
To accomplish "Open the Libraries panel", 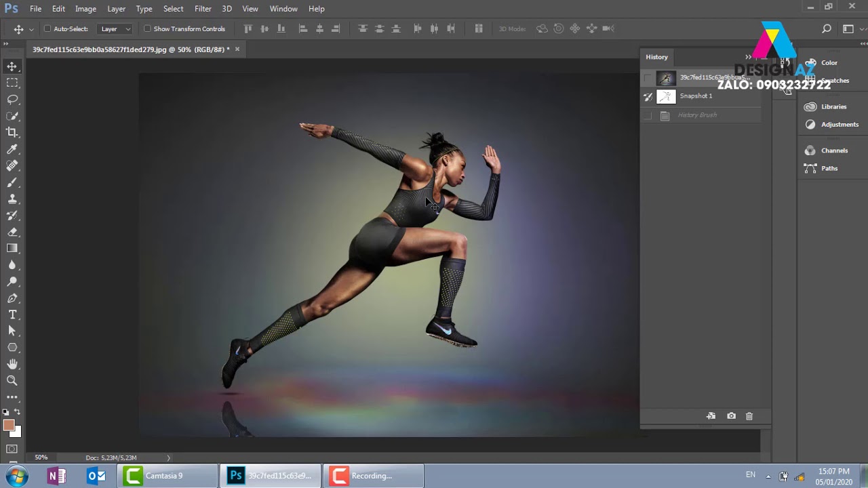I will pyautogui.click(x=833, y=106).
